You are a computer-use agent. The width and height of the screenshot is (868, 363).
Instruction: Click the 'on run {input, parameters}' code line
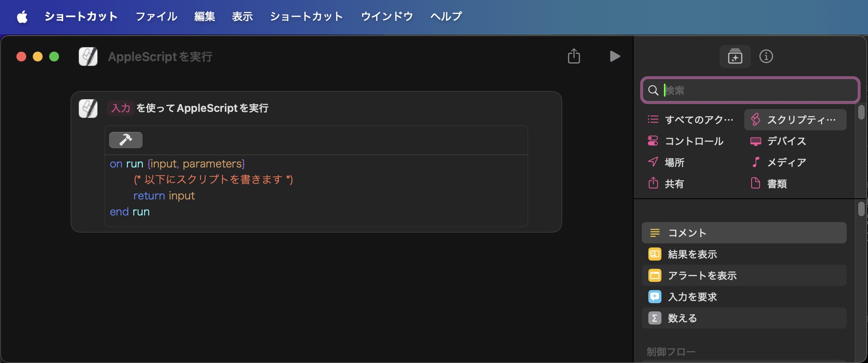click(x=177, y=164)
